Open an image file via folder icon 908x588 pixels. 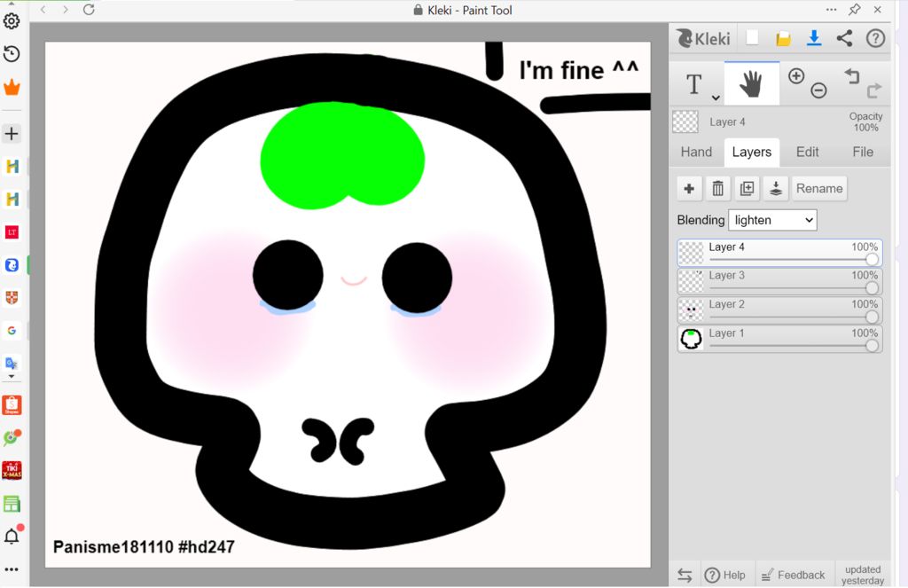click(x=783, y=39)
